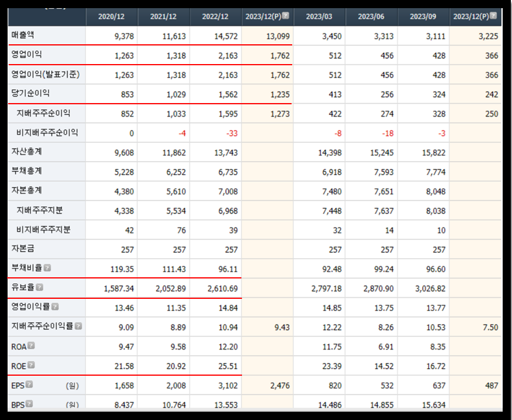Click the 매출액 value 3,225
512x420 pixels.
[x=488, y=36]
